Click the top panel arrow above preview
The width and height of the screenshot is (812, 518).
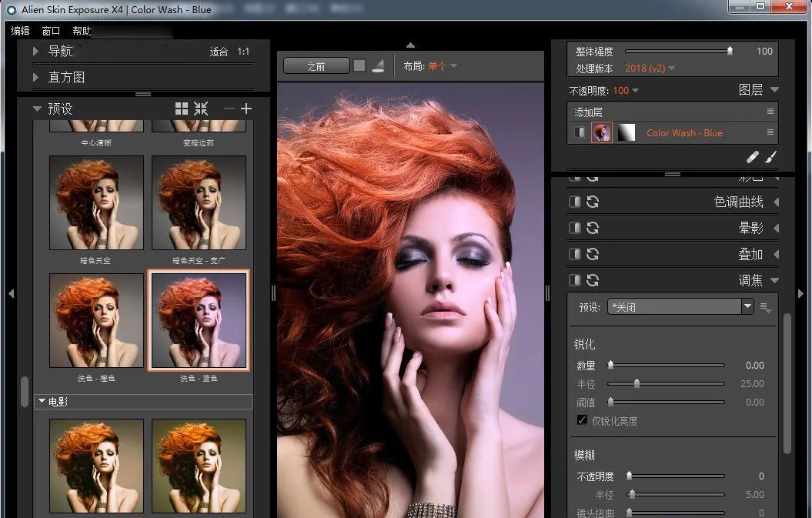pyautogui.click(x=411, y=45)
